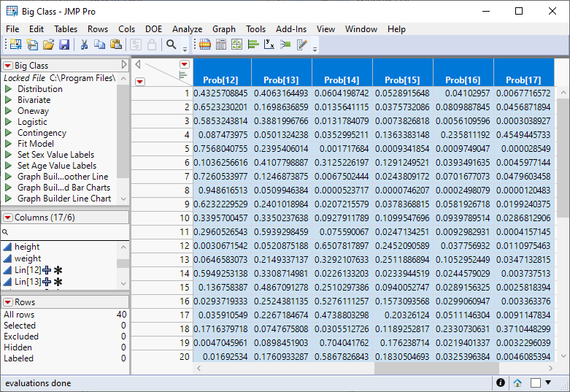Run the Bivariate script green triangle

click(x=8, y=100)
